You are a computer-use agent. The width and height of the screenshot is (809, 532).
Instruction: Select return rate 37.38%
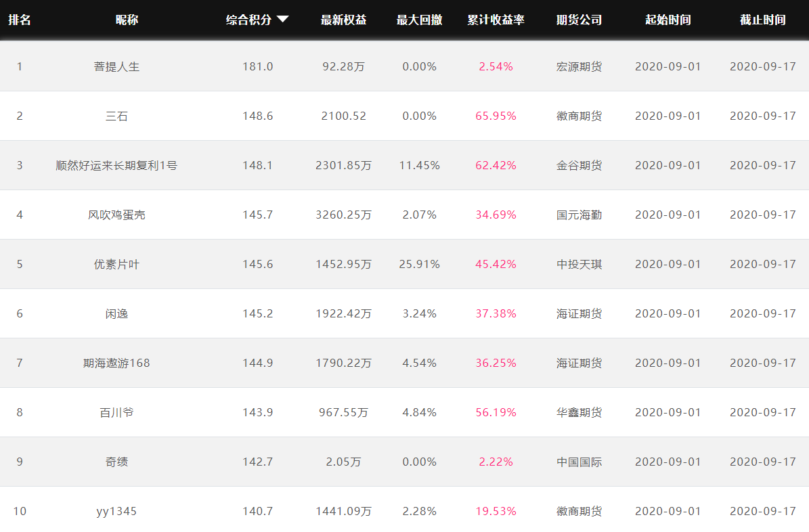(496, 314)
